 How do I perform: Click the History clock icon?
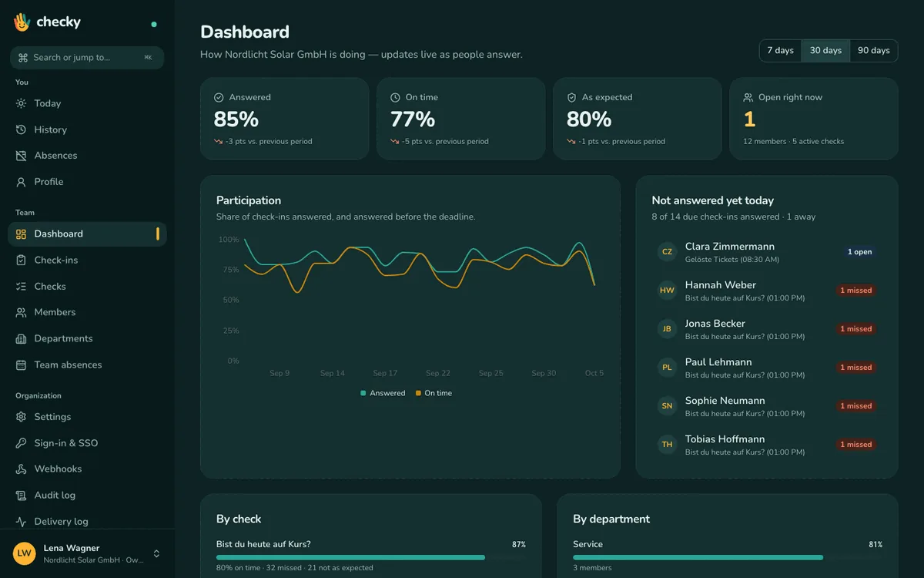(x=21, y=129)
